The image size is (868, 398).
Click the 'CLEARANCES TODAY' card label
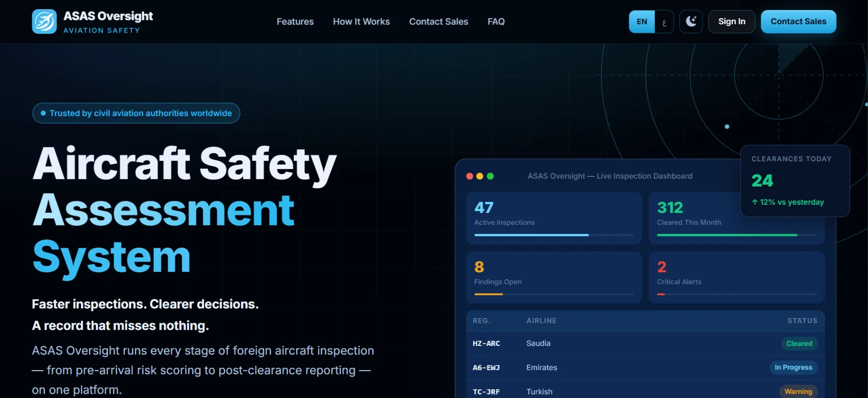pyautogui.click(x=791, y=159)
